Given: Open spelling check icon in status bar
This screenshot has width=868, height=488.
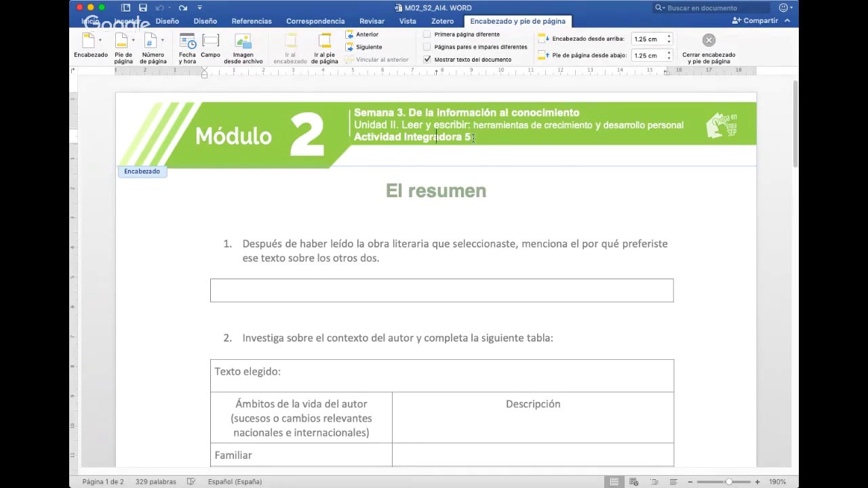Looking at the screenshot, I should pos(191,481).
